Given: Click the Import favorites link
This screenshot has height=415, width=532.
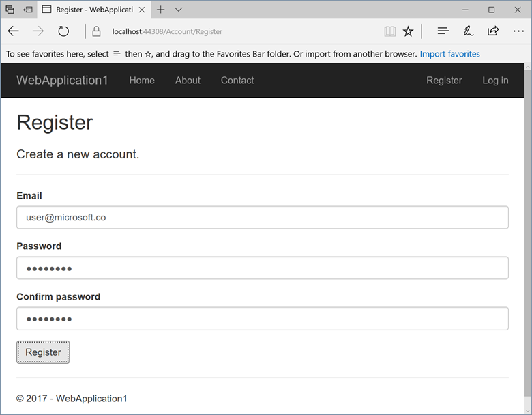Looking at the screenshot, I should click(449, 54).
